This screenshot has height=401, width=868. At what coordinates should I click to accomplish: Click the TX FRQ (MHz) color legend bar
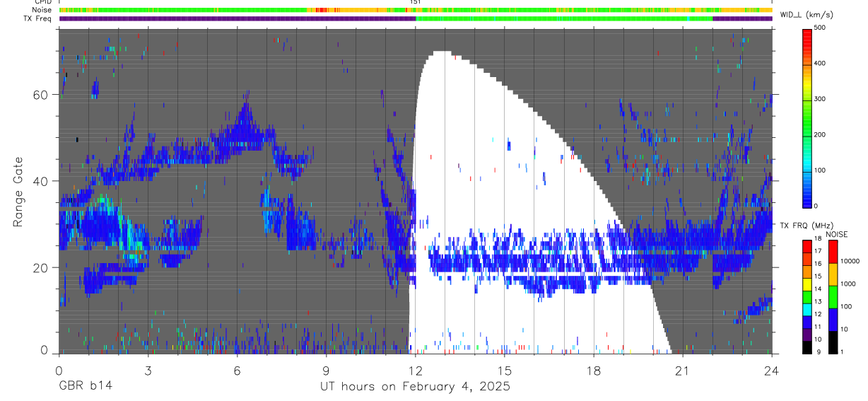click(807, 297)
